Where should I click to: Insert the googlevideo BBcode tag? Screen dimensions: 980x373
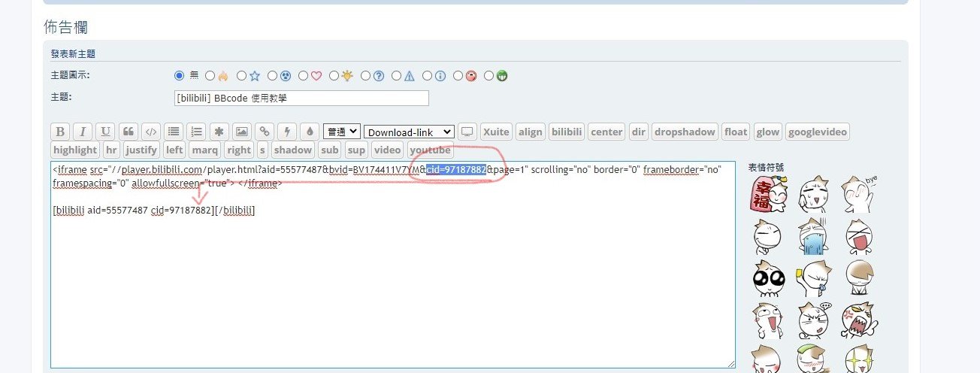pos(818,132)
